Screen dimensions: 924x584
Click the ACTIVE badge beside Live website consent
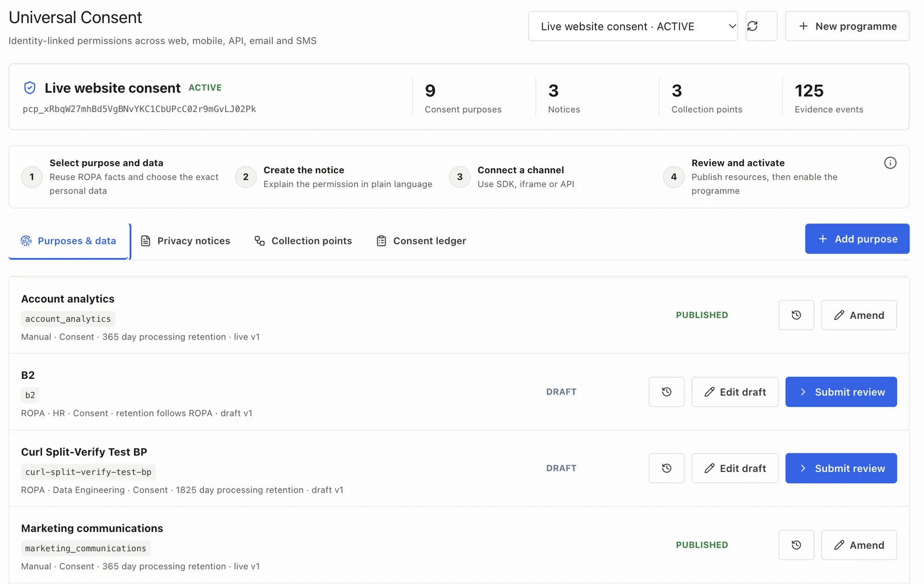[205, 88]
